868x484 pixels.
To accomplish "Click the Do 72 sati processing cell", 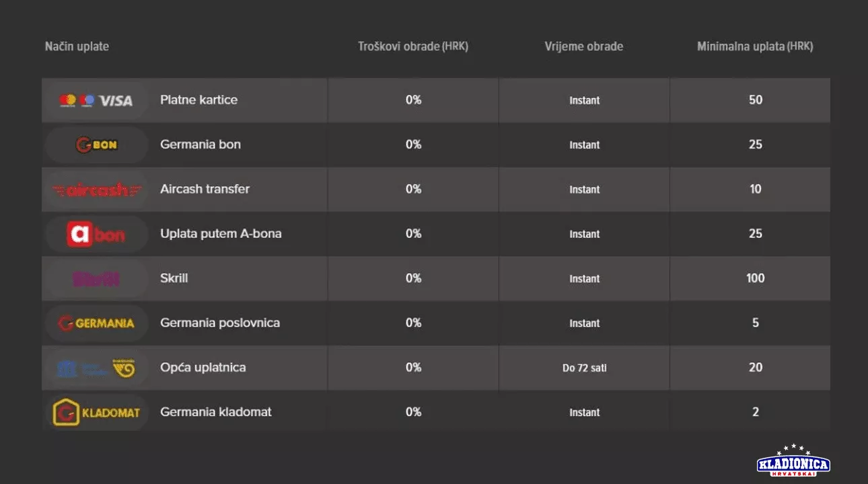I will tap(584, 368).
